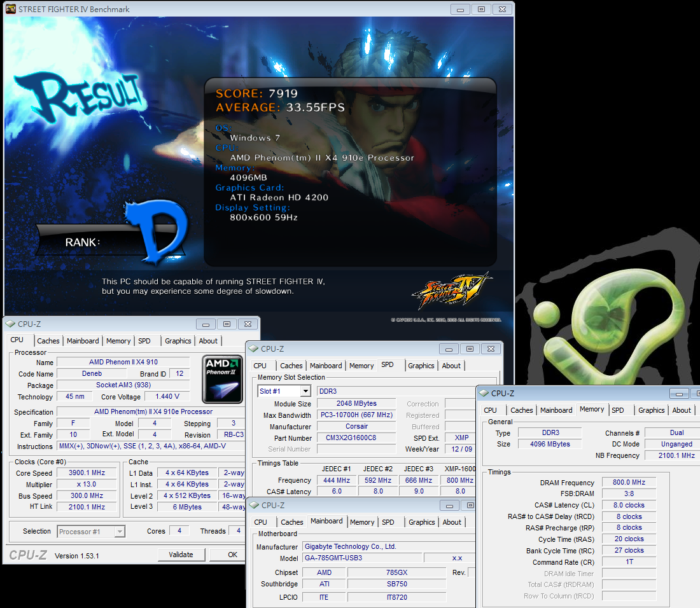Select the week/year value '12 / 09'
The width and height of the screenshot is (700, 608).
point(461,449)
